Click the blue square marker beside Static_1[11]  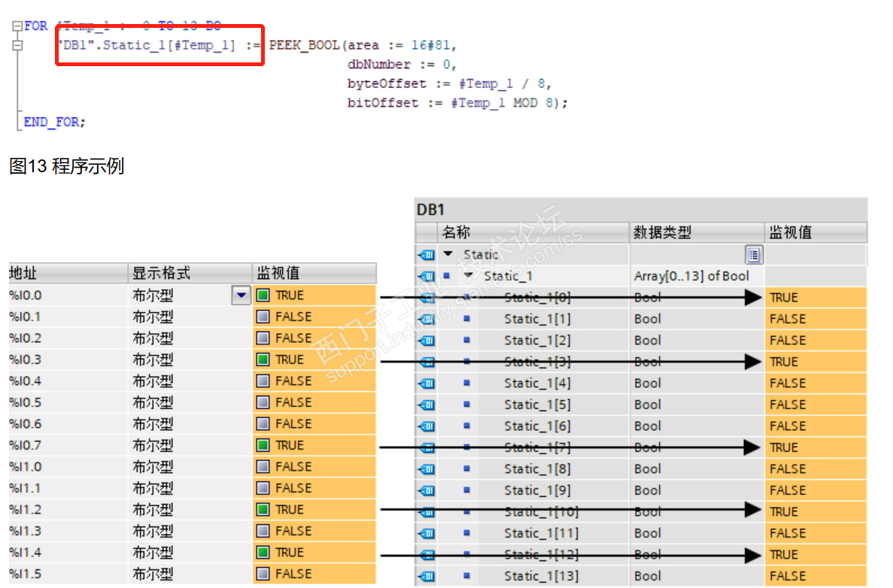(467, 533)
